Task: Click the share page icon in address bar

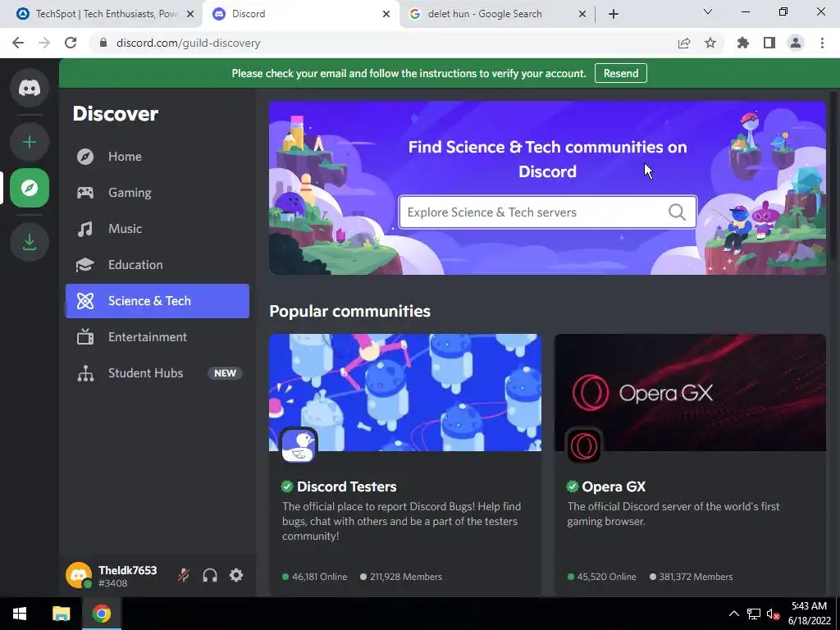Action: click(x=684, y=43)
